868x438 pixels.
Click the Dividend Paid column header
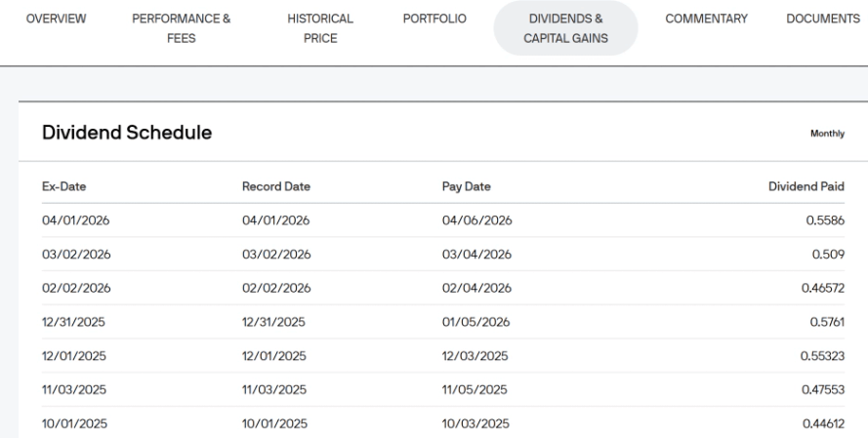(808, 185)
